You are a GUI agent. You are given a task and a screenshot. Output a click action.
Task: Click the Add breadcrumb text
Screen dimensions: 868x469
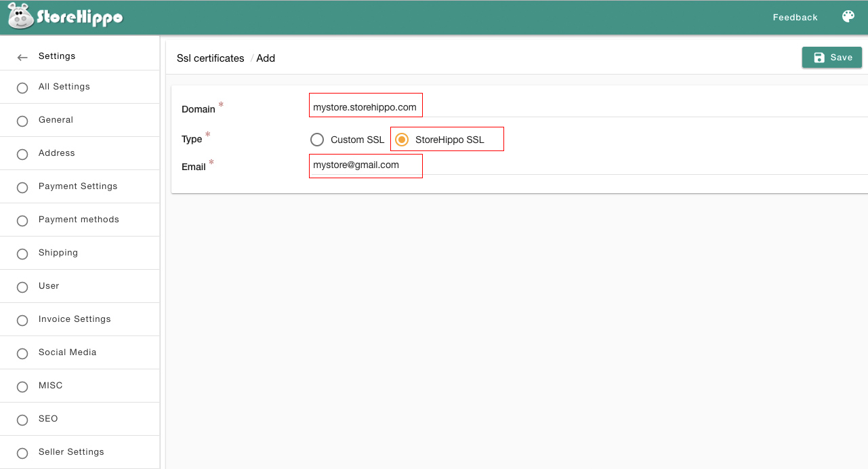[266, 58]
